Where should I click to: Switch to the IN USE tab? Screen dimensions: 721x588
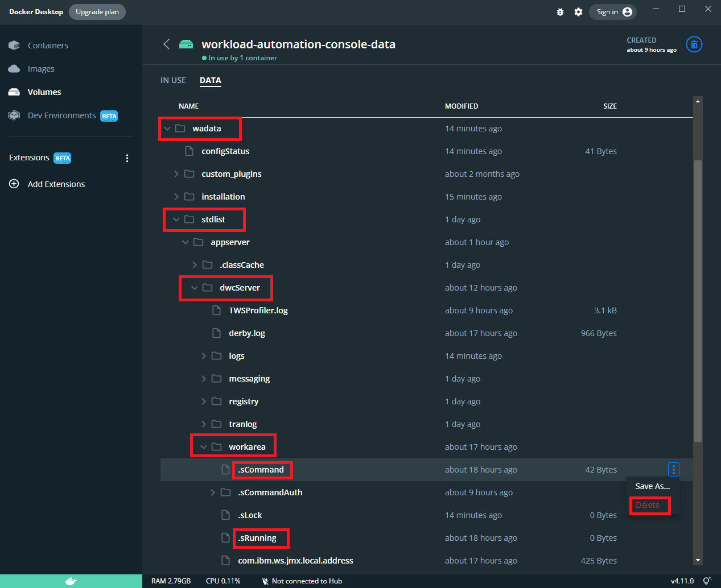click(173, 80)
